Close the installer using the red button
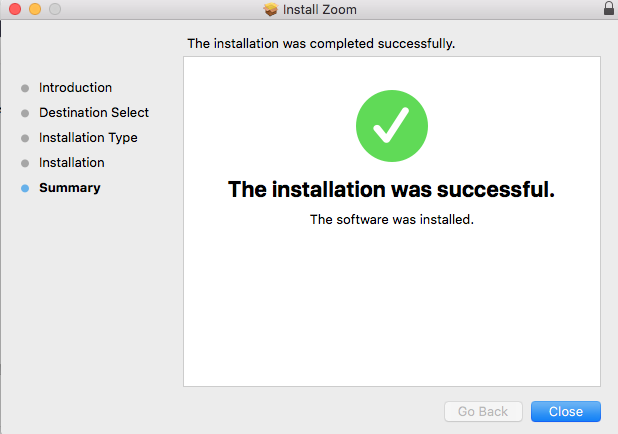The width and height of the screenshot is (618, 434). [14, 10]
